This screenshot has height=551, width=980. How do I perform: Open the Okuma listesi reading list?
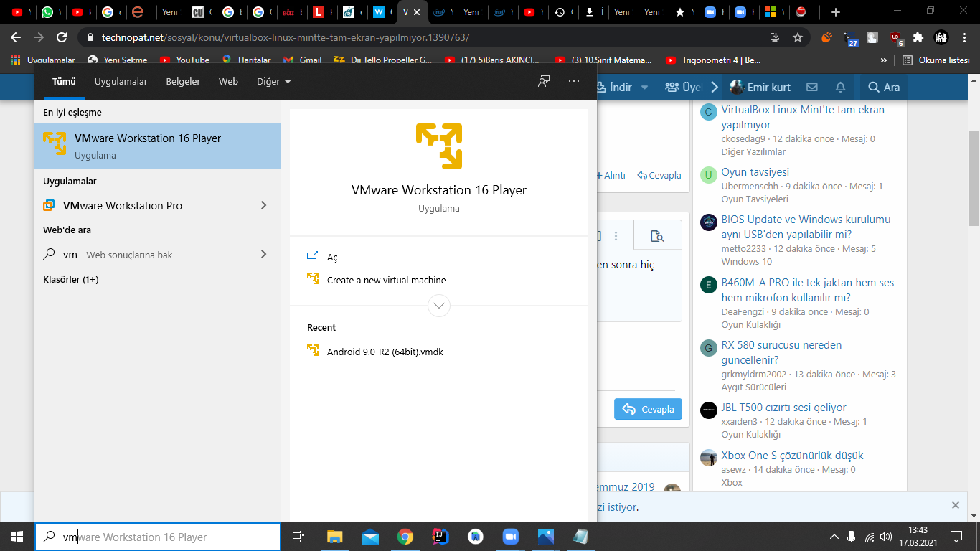[x=936, y=60]
